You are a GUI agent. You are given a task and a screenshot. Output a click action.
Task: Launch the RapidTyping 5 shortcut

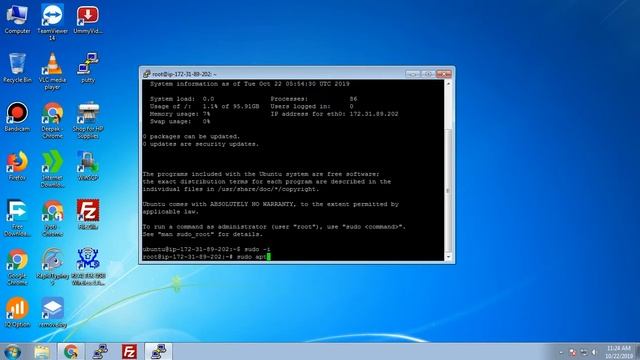click(52, 267)
